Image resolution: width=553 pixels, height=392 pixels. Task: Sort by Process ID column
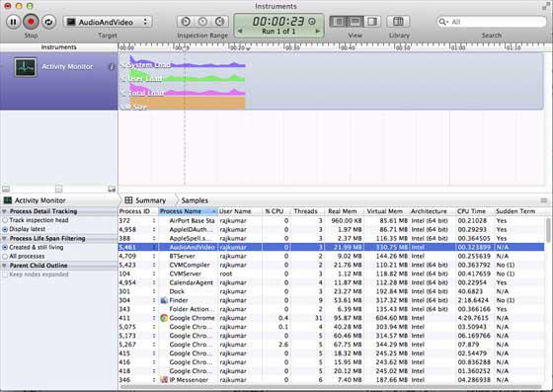[138, 211]
